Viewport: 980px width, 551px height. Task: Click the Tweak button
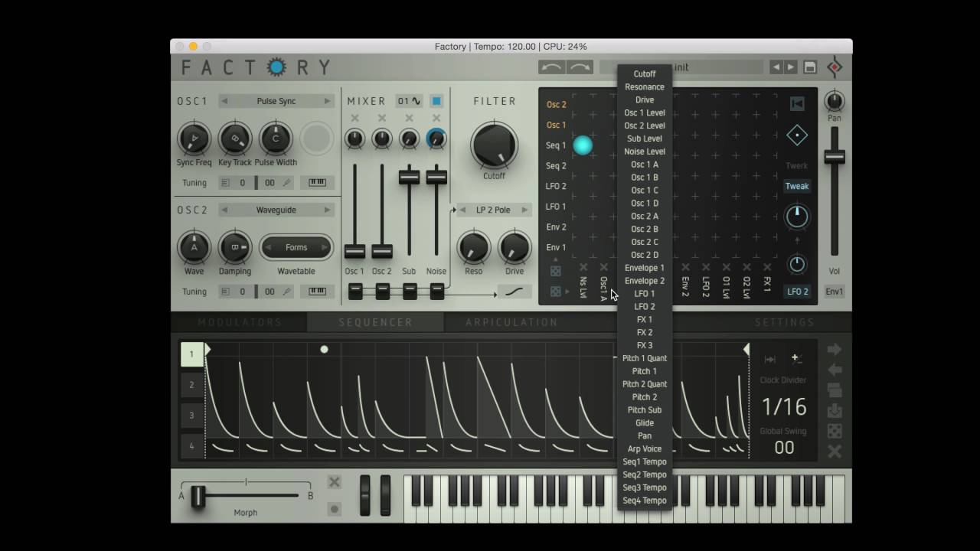tap(797, 186)
